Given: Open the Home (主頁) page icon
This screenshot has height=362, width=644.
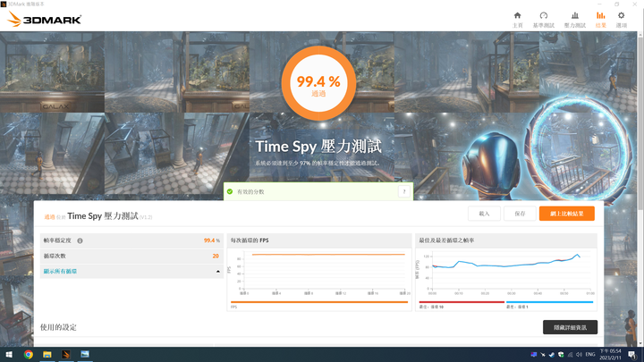Looking at the screenshot, I should tap(518, 15).
